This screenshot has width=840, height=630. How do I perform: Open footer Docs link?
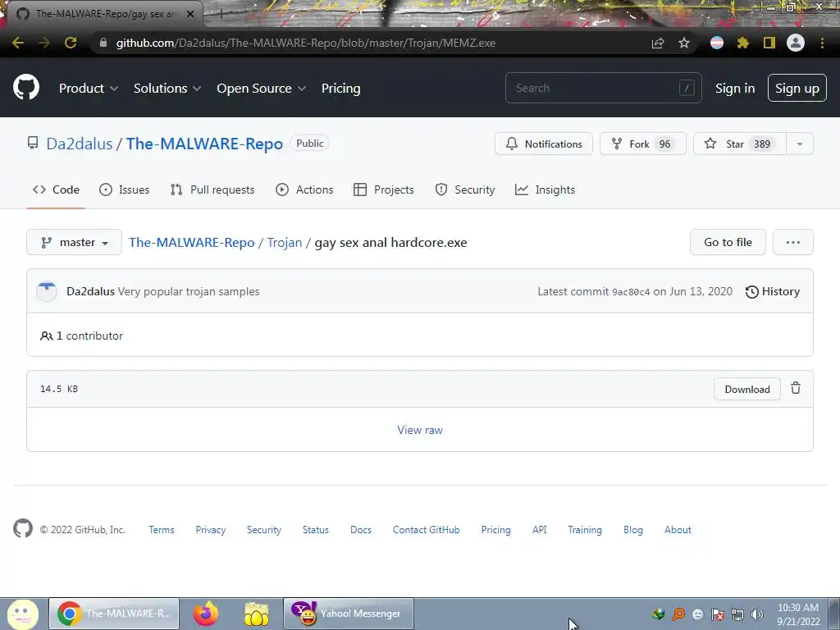pyautogui.click(x=361, y=530)
